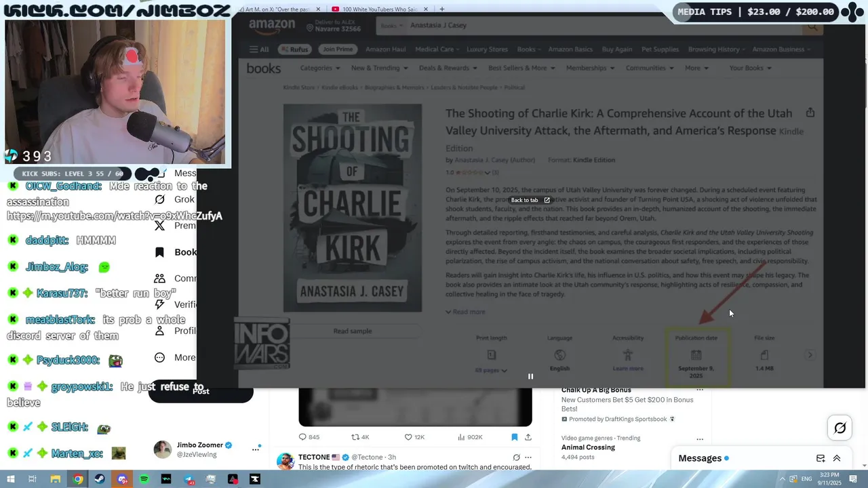Image resolution: width=868 pixels, height=488 pixels.
Task: Expand Read more under the book description
Action: pyautogui.click(x=465, y=312)
